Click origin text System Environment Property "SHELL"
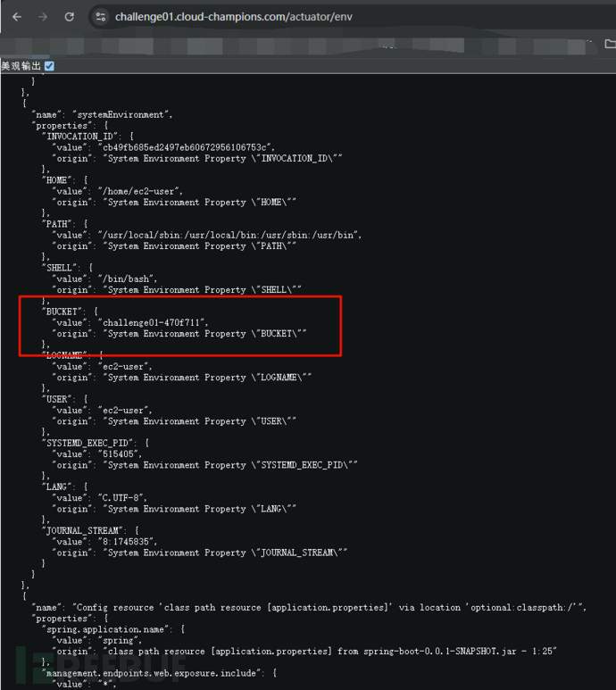Viewport: 616px width, 690px height. click(203, 290)
